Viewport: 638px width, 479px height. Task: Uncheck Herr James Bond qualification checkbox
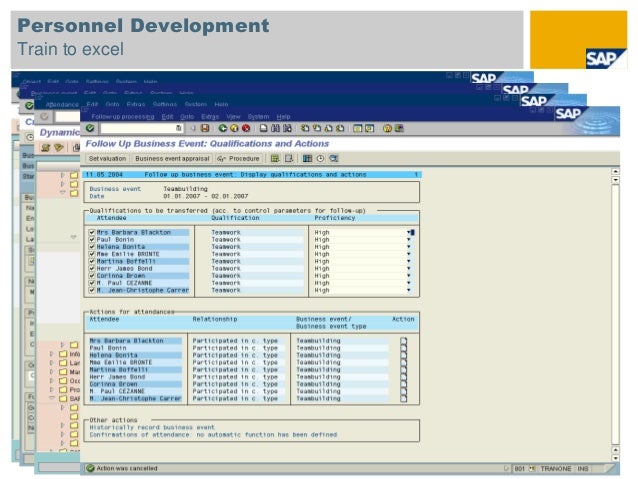point(92,269)
